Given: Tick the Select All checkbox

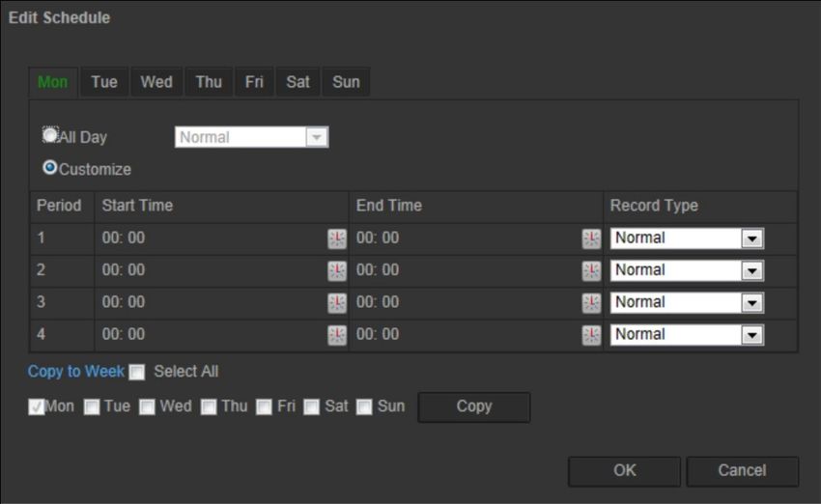Looking at the screenshot, I should point(137,372).
